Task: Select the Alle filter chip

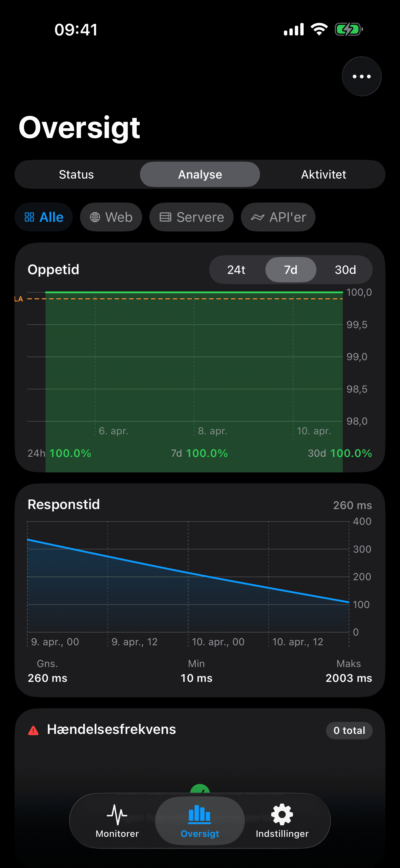Action: coord(44,217)
